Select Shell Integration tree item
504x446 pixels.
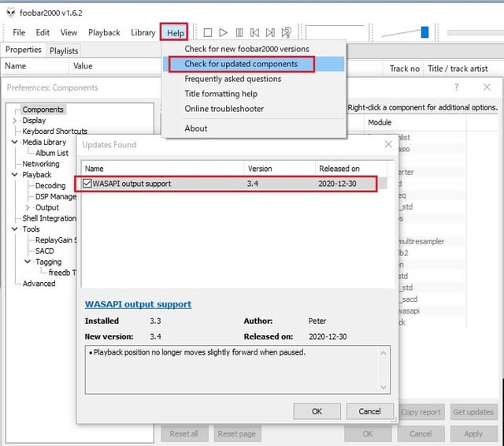[x=49, y=218]
